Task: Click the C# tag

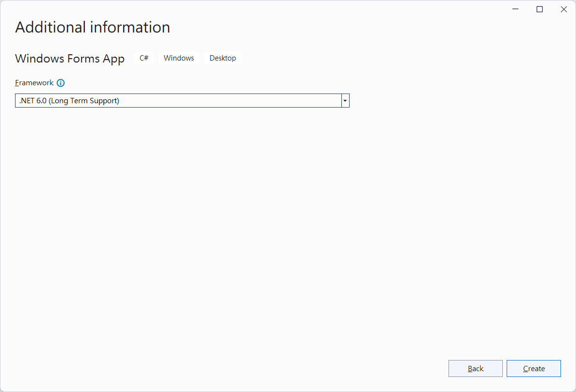Action: [x=144, y=58]
